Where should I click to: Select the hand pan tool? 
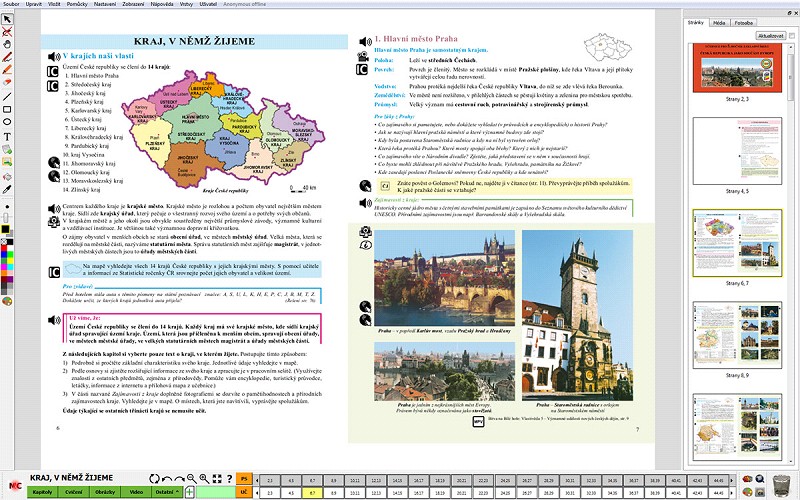point(7,44)
